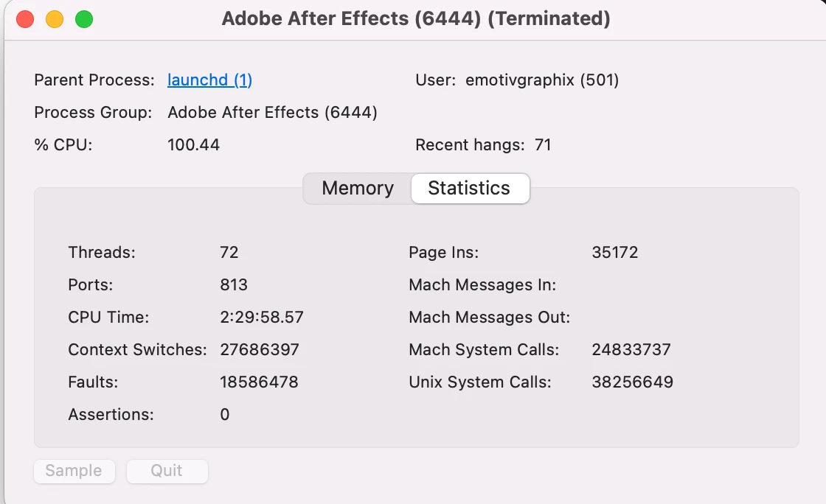
Task: Switch to the Memory tab
Action: 358,189
